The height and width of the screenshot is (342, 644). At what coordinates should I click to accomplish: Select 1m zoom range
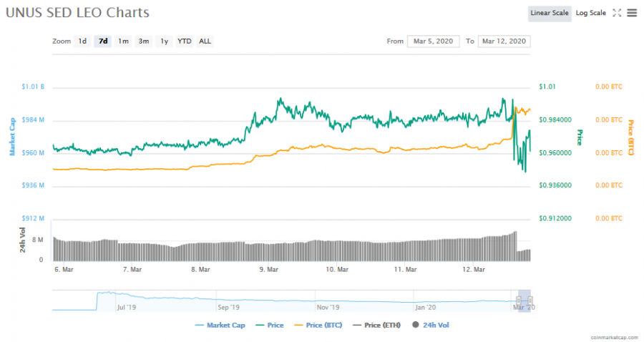click(x=123, y=41)
